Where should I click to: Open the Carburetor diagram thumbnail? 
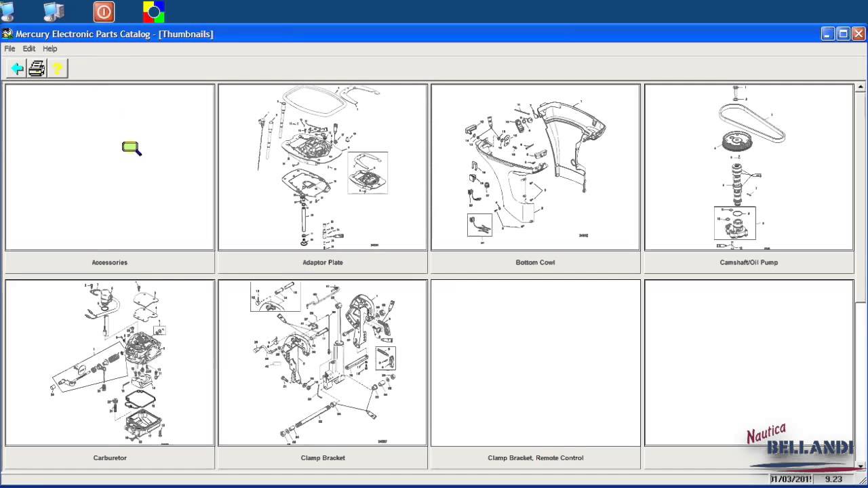[x=110, y=363]
